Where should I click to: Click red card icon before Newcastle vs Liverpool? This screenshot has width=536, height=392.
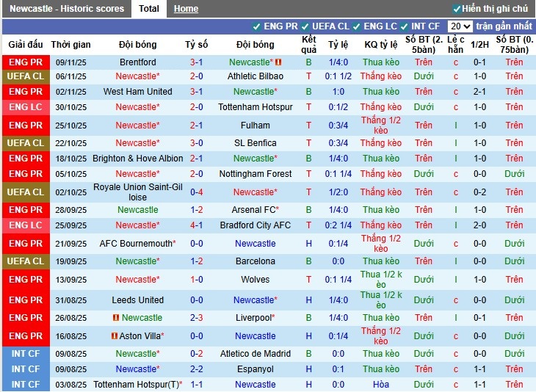click(116, 318)
